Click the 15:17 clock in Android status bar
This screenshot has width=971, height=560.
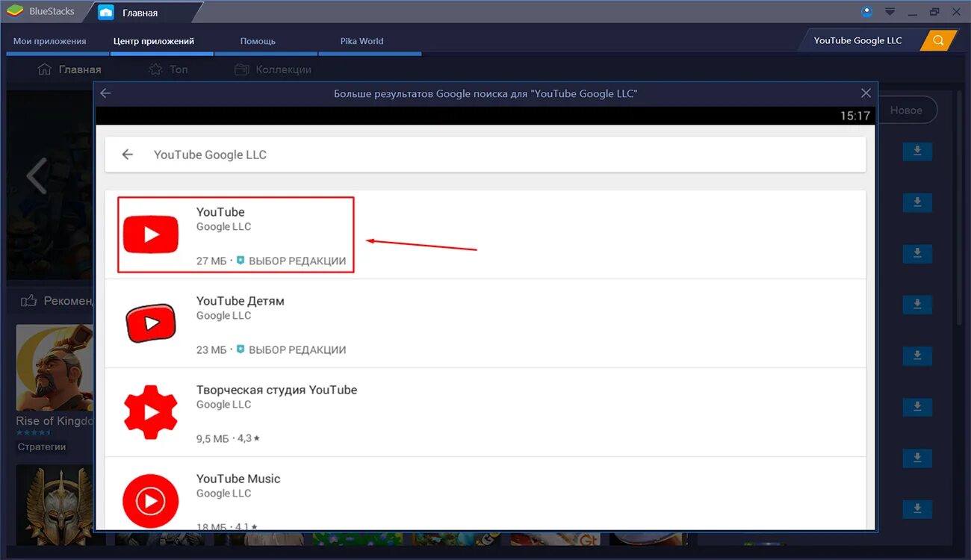tap(855, 116)
